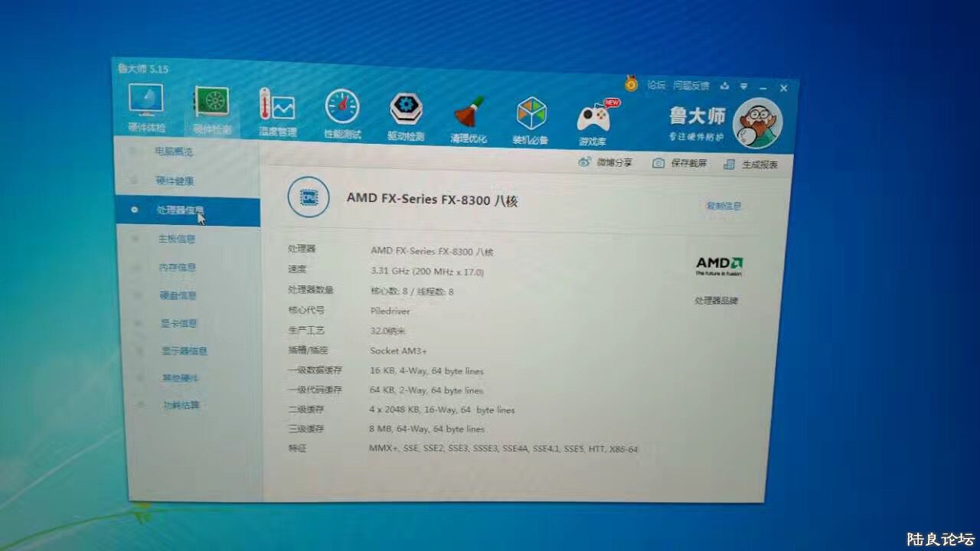Click the 鲁大师 mascot avatar

[x=756, y=124]
